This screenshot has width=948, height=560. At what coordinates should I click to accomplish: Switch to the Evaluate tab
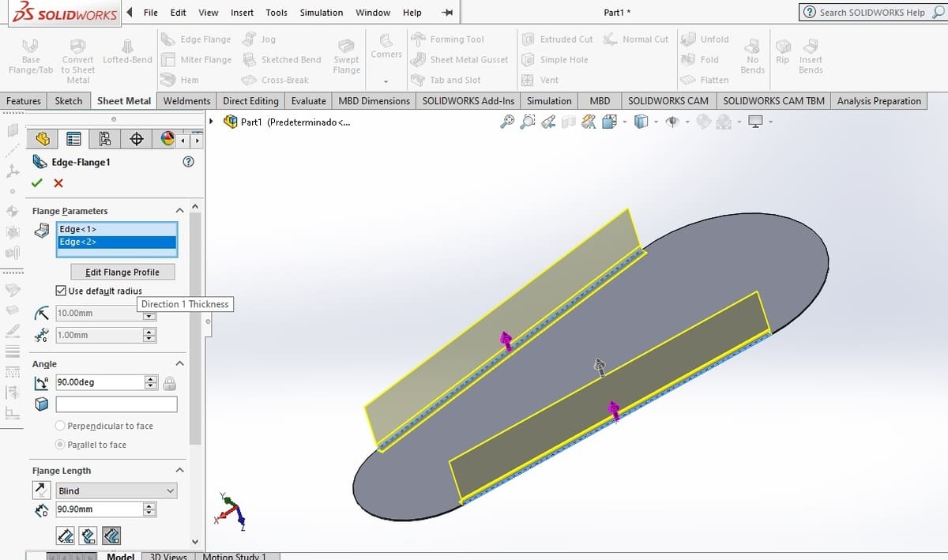(308, 101)
